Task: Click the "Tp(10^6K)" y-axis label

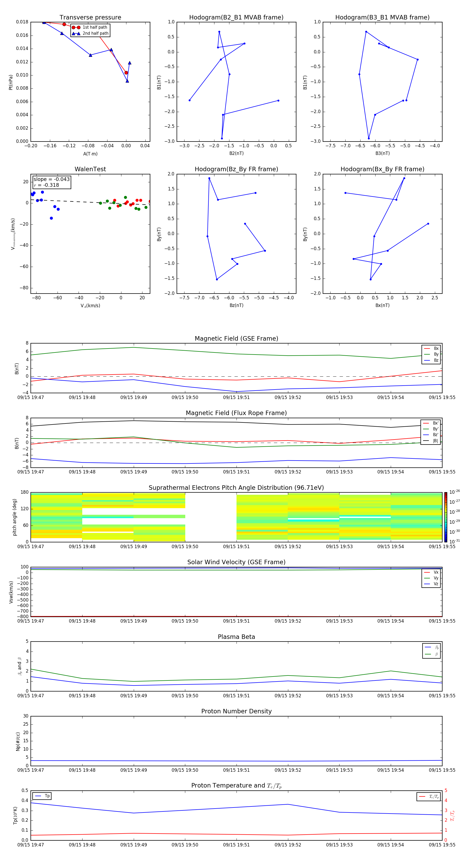Action: pos(15,815)
